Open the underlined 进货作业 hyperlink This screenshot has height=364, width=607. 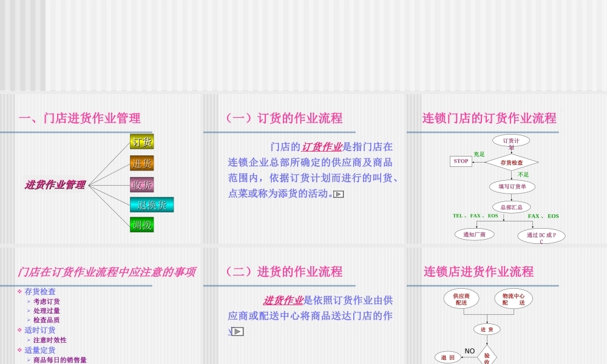click(x=283, y=300)
